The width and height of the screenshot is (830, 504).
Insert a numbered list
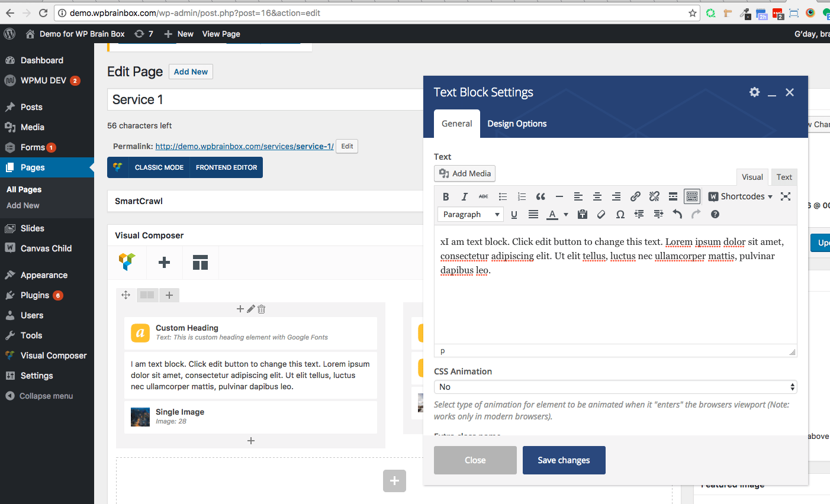tap(522, 196)
